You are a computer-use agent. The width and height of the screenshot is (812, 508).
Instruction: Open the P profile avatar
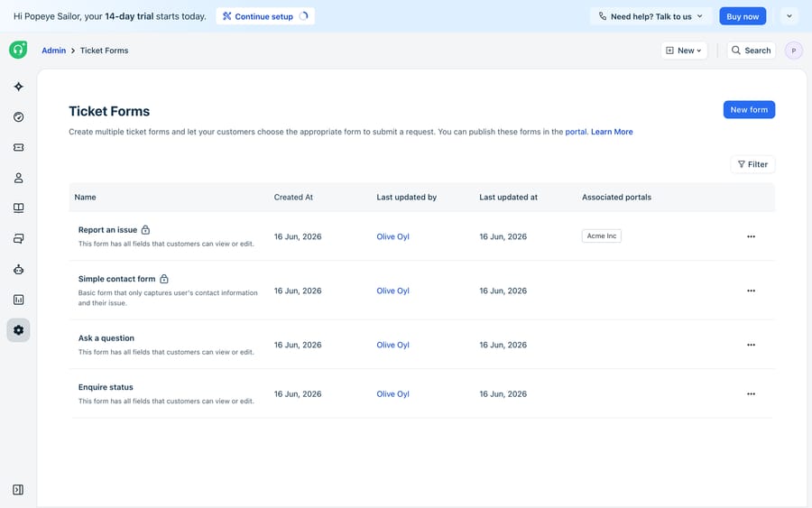tap(793, 51)
